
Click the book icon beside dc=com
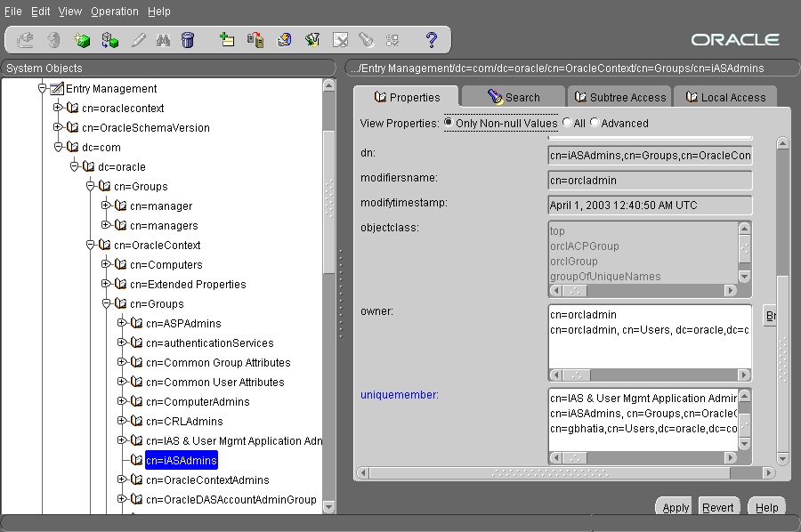coord(73,147)
